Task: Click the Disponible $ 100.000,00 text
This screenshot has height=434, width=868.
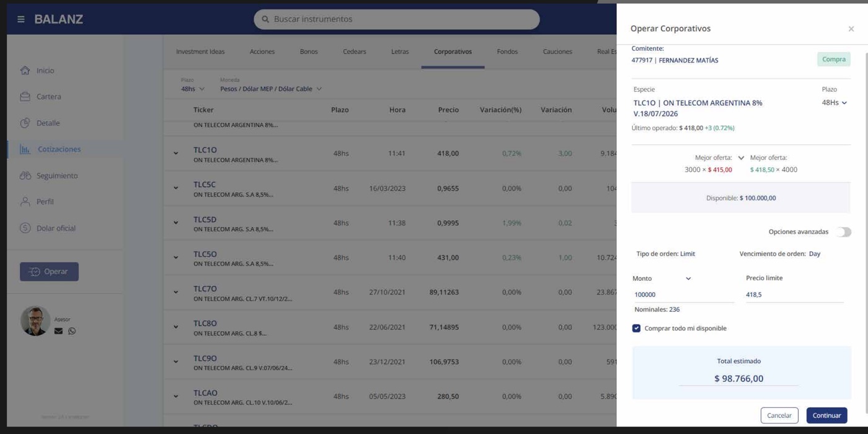Action: click(741, 198)
